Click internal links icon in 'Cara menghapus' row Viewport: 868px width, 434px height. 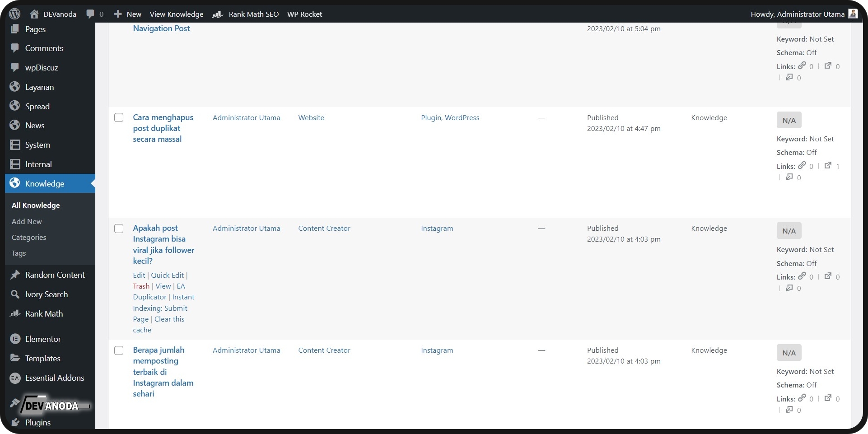coord(802,165)
